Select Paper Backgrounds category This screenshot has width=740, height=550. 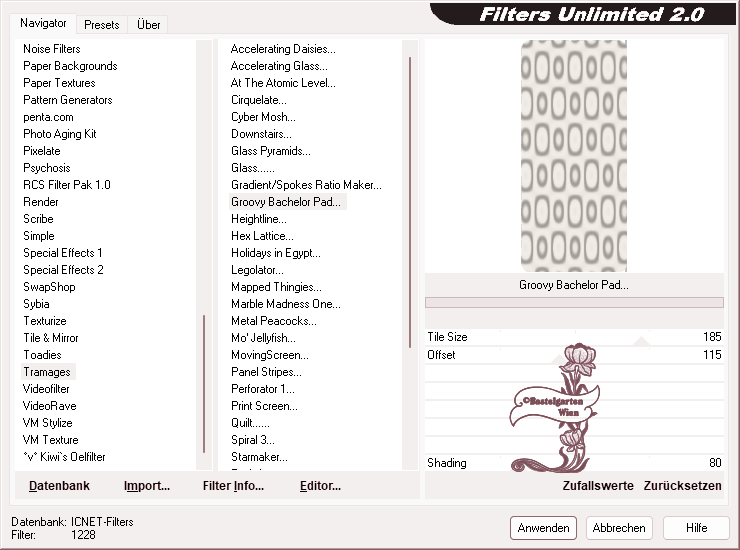pos(70,66)
